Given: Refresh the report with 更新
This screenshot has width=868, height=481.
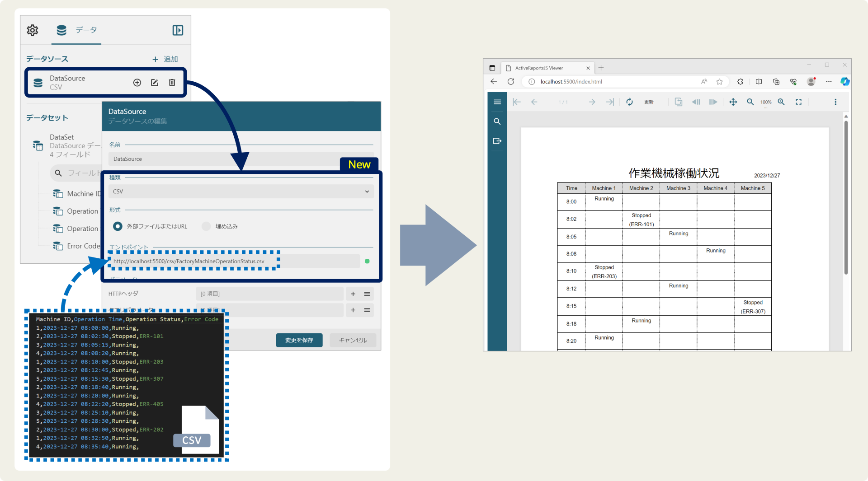Looking at the screenshot, I should (x=640, y=102).
